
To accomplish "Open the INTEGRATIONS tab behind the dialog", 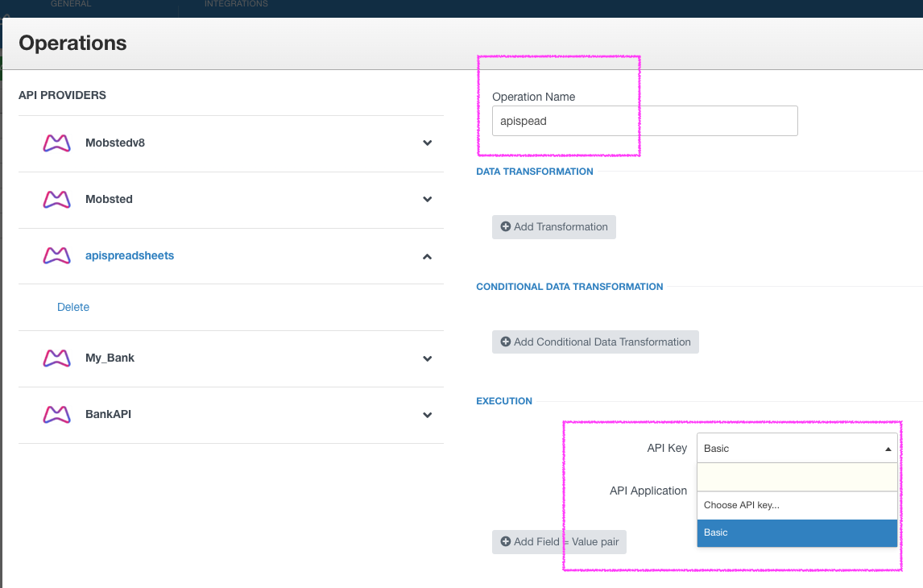I will pos(236,4).
